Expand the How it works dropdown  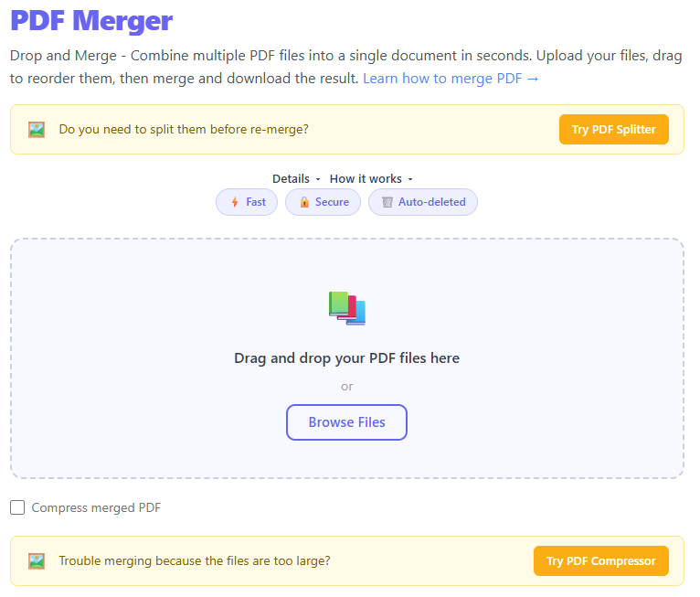(371, 179)
